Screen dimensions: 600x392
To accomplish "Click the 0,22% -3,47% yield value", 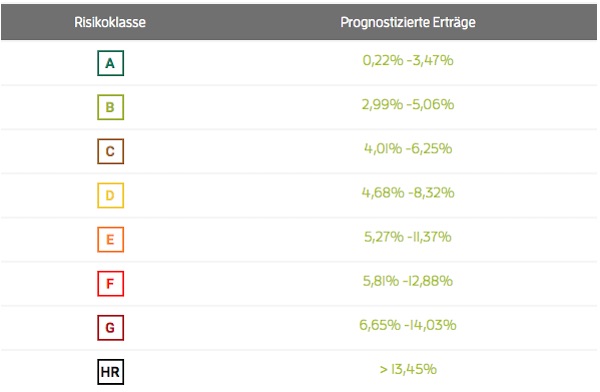I will (408, 60).
